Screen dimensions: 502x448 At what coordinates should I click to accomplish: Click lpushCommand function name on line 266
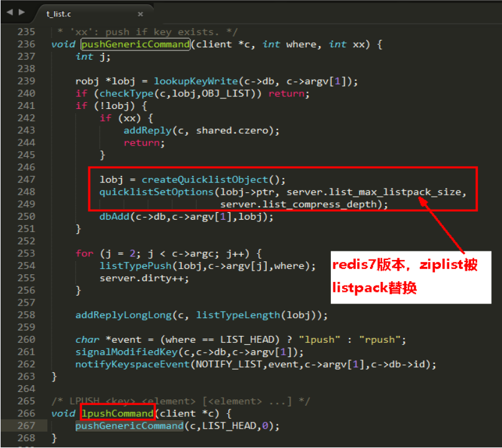pos(118,414)
